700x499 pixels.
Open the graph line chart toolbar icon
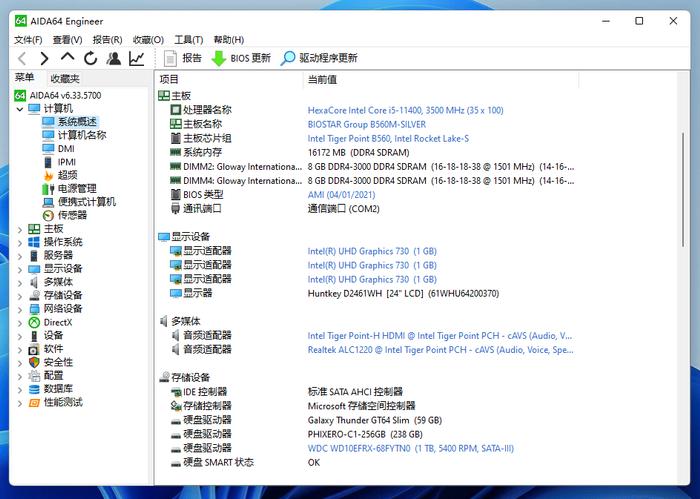(137, 58)
